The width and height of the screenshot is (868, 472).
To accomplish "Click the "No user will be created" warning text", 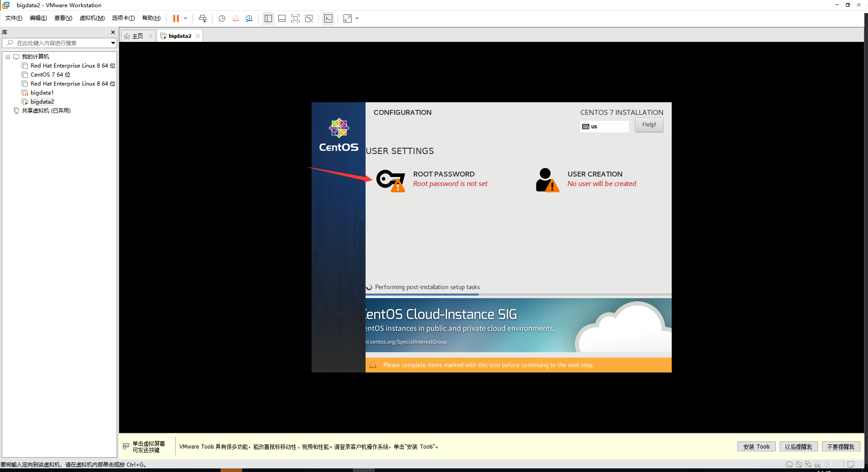I will coord(601,184).
